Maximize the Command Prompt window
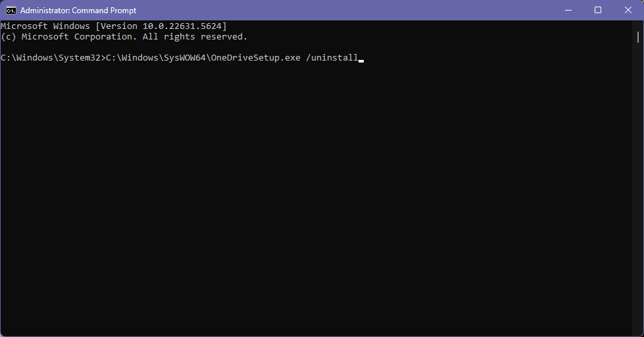Screen dimensions: 644x337 598,10
